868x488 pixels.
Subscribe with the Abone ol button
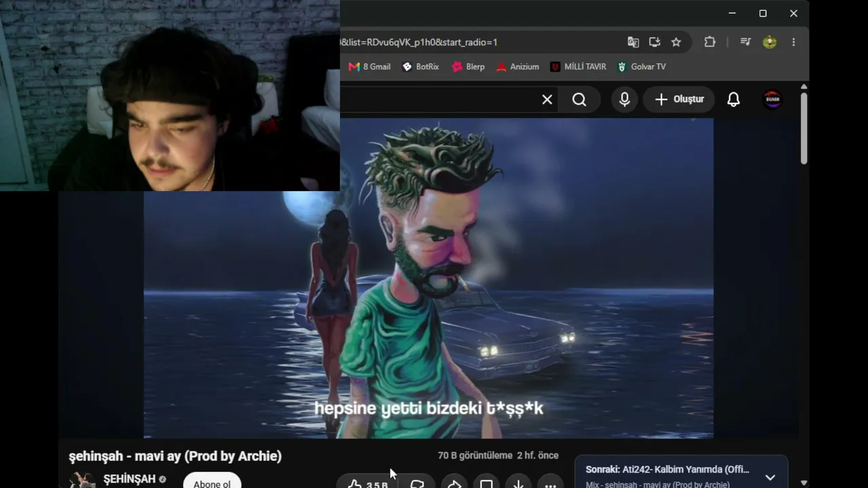(x=212, y=481)
